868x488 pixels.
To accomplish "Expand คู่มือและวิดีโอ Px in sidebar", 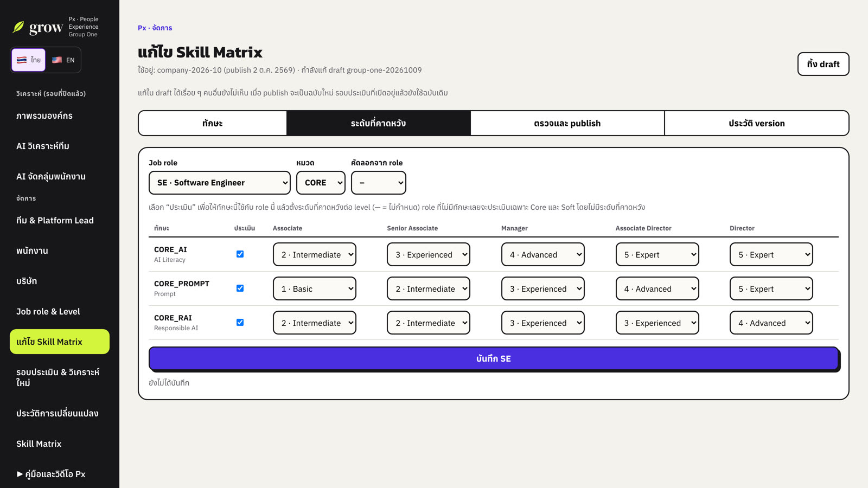I will pos(60,474).
